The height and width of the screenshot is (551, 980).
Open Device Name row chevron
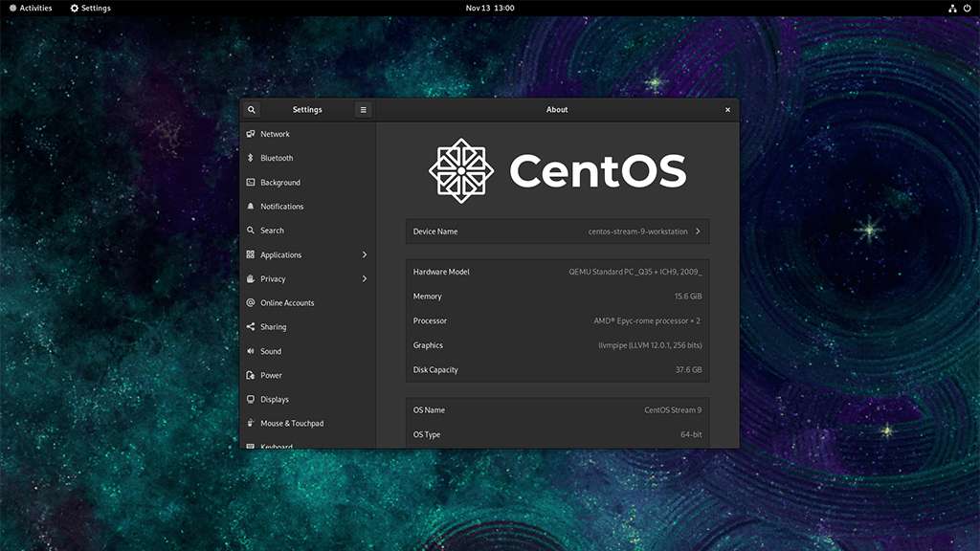click(x=698, y=231)
